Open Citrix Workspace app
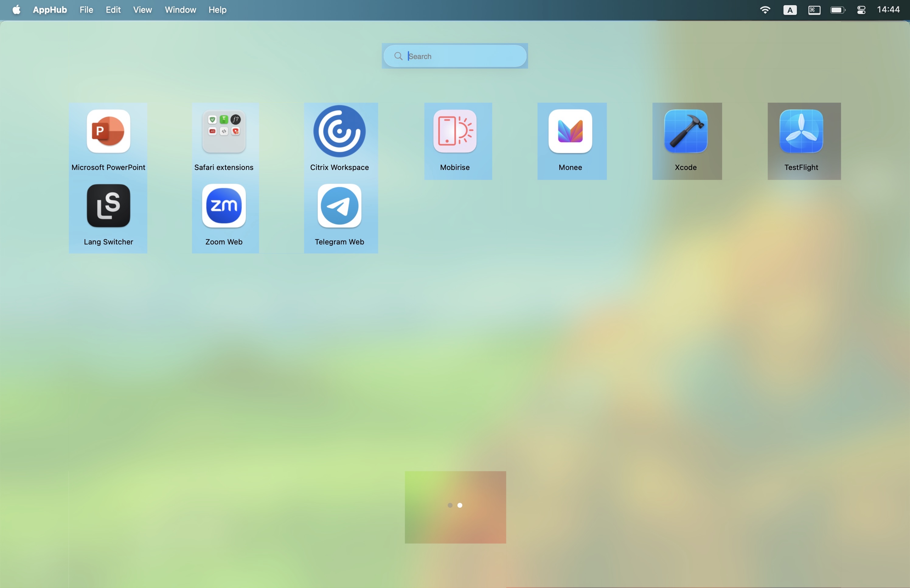The image size is (910, 588). click(339, 131)
